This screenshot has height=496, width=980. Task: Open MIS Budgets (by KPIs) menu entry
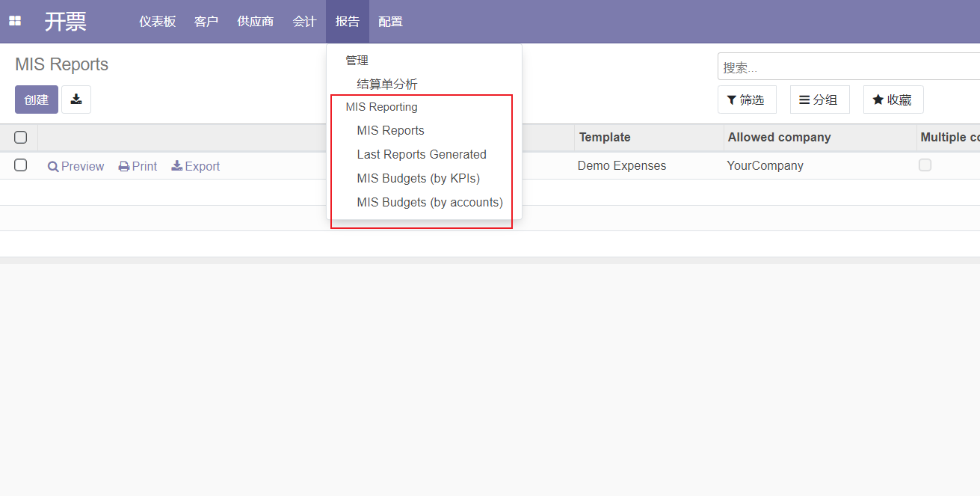[x=418, y=179]
